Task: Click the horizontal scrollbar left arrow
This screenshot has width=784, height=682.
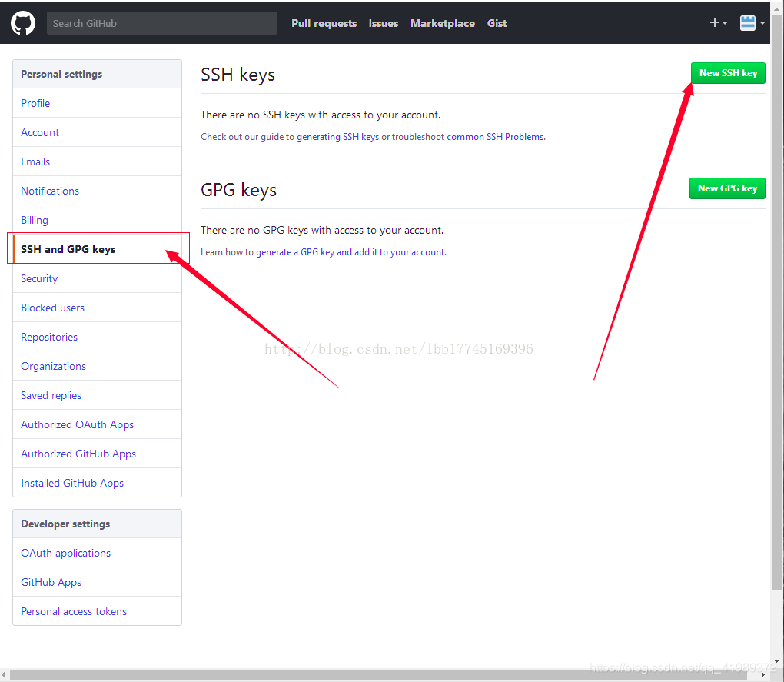Action: pyautogui.click(x=4, y=675)
